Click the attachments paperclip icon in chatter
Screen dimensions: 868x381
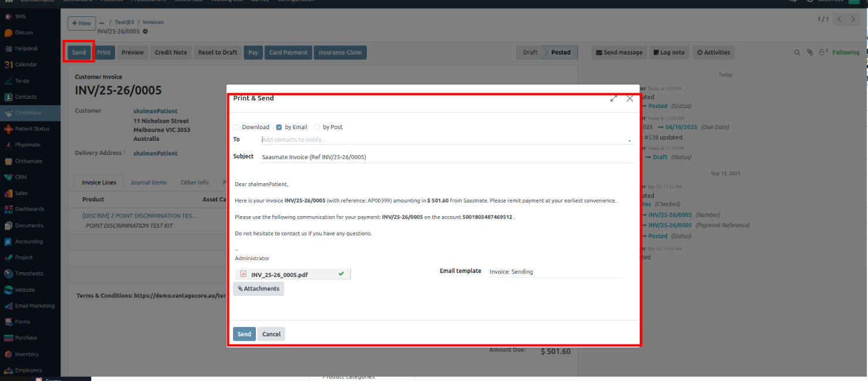[810, 52]
